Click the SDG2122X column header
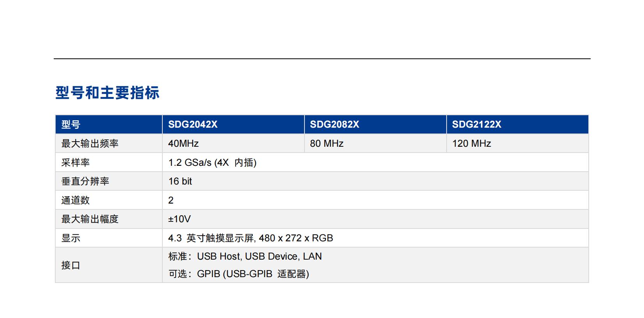The width and height of the screenshot is (644, 318). tap(477, 125)
